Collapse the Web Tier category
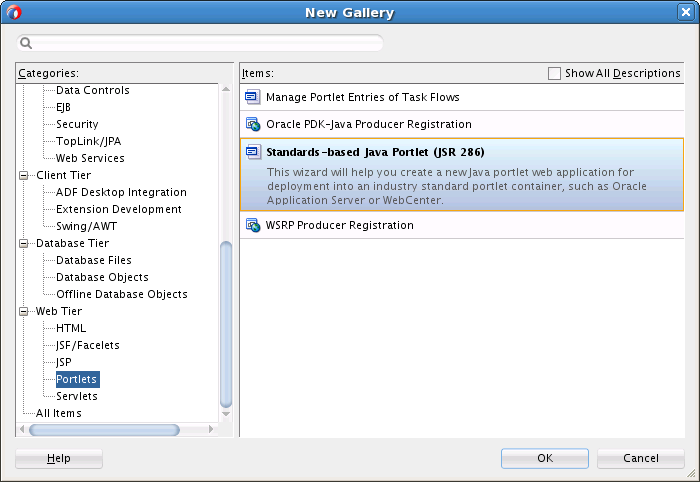This screenshot has height=482, width=700. [x=25, y=311]
